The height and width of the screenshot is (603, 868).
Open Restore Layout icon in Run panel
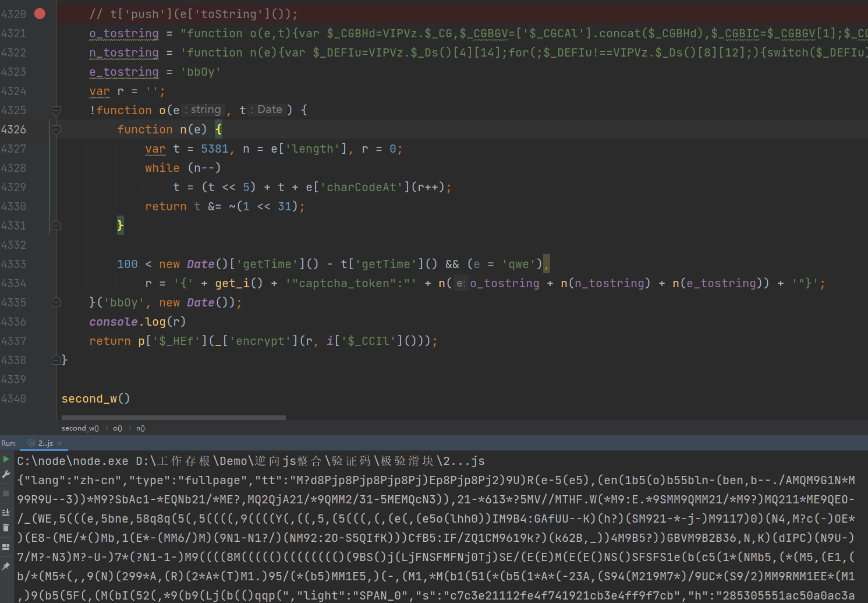pos(6,547)
